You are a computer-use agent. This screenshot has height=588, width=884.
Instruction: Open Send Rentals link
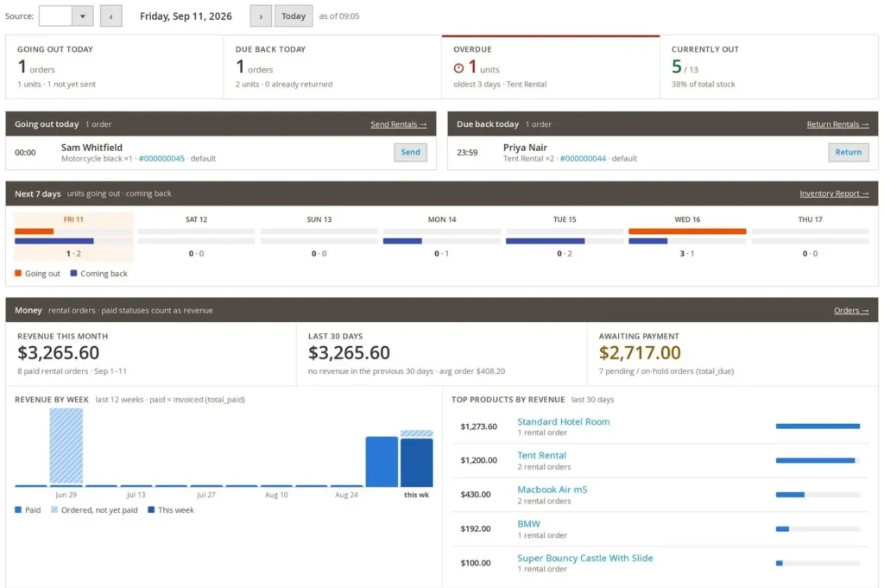tap(399, 124)
